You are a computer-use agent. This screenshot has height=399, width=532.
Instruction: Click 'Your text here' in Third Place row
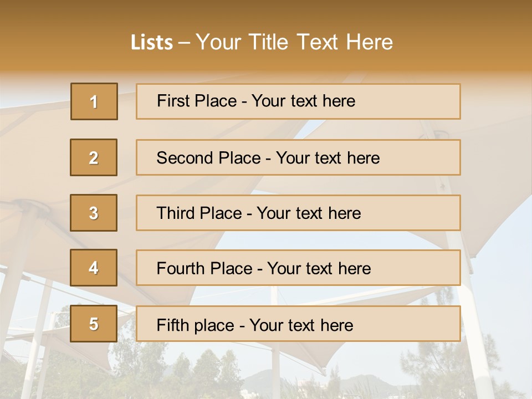click(309, 213)
